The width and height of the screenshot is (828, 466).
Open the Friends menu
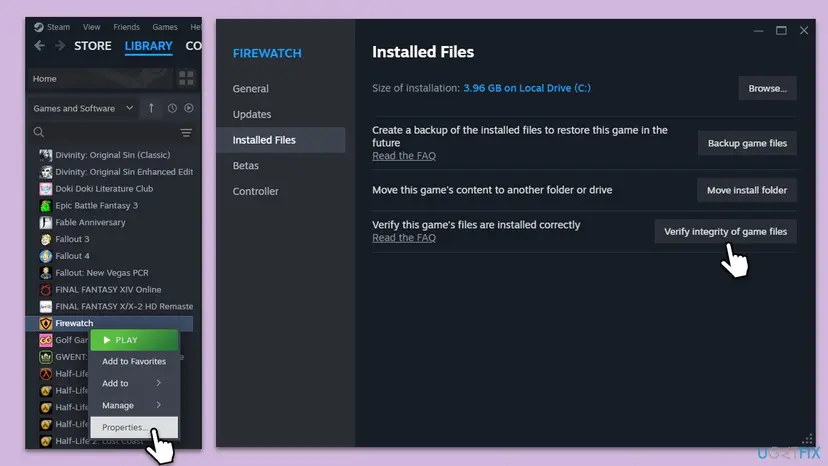[126, 27]
